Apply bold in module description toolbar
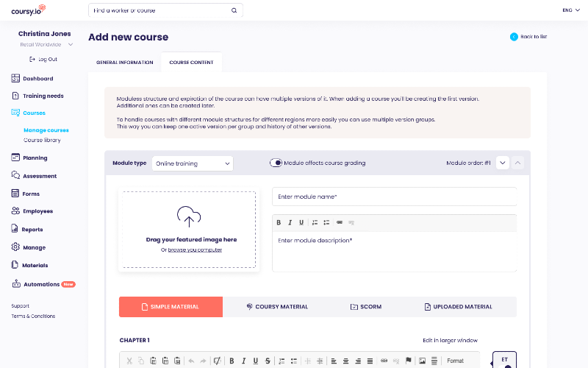588x368 pixels. [279, 223]
